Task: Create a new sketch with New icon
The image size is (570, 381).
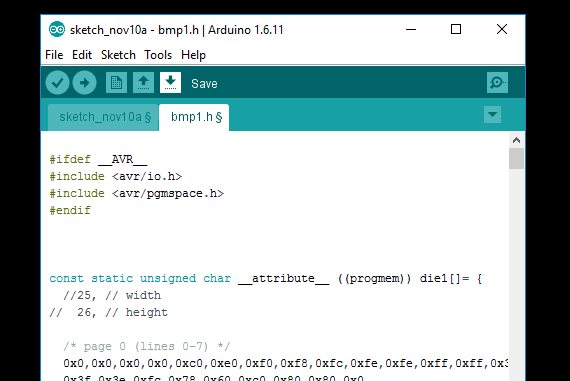Action: 116,83
